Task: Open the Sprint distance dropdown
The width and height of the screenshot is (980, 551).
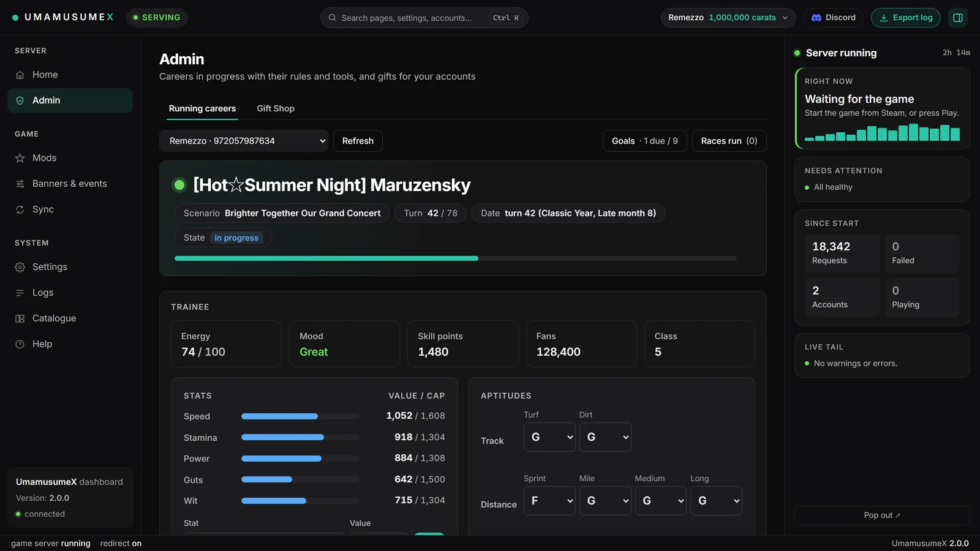Action: pyautogui.click(x=549, y=501)
